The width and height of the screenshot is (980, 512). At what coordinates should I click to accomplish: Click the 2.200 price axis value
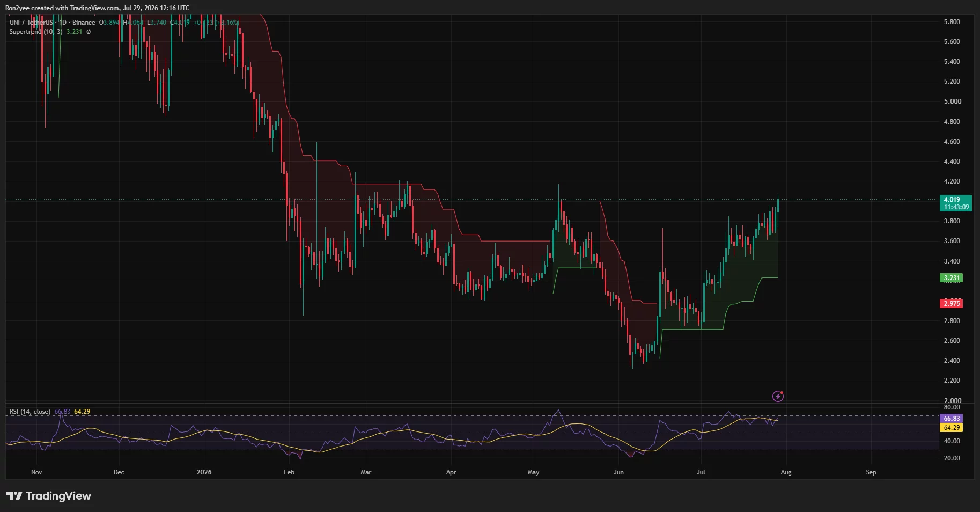coord(952,381)
